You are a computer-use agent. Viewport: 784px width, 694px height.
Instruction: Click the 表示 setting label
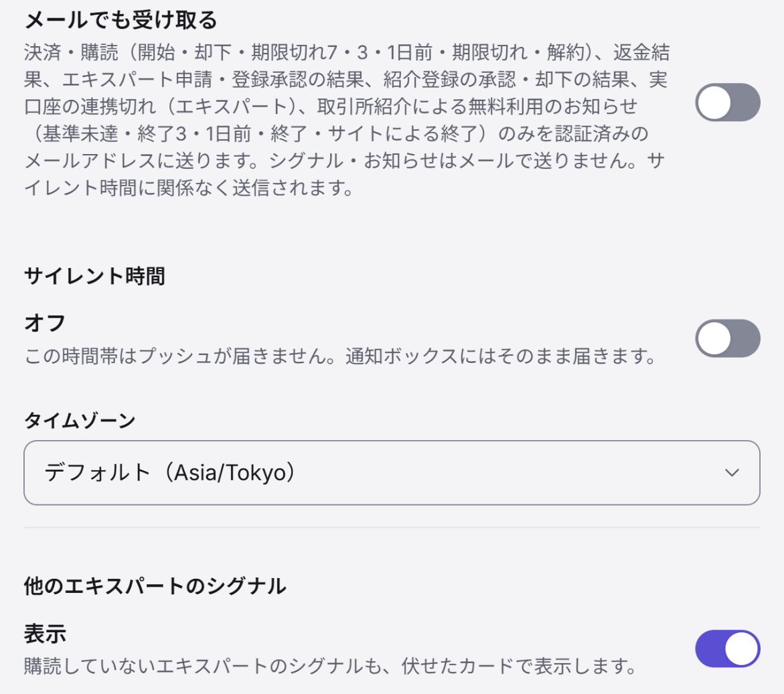point(45,634)
